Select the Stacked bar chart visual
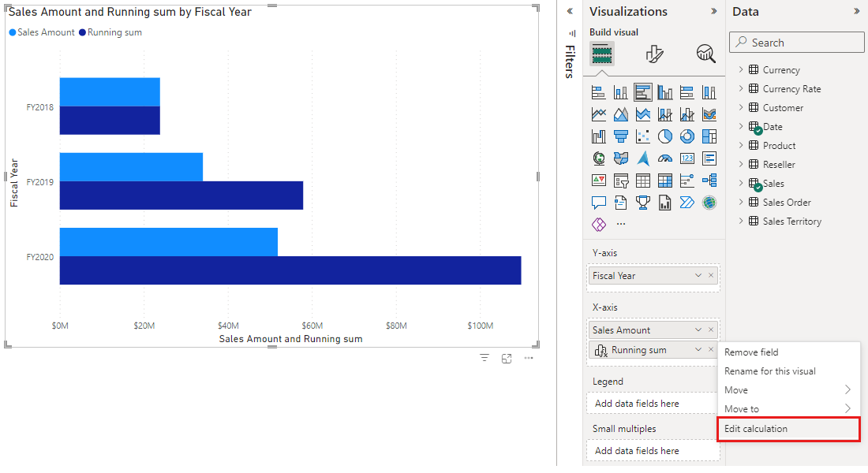This screenshot has width=868, height=473. 598,92
